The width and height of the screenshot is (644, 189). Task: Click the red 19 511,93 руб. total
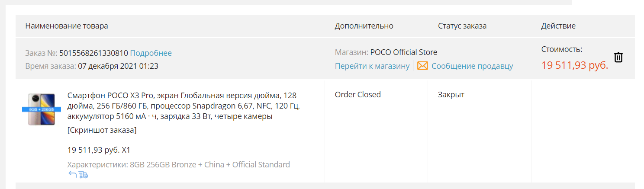(x=575, y=65)
